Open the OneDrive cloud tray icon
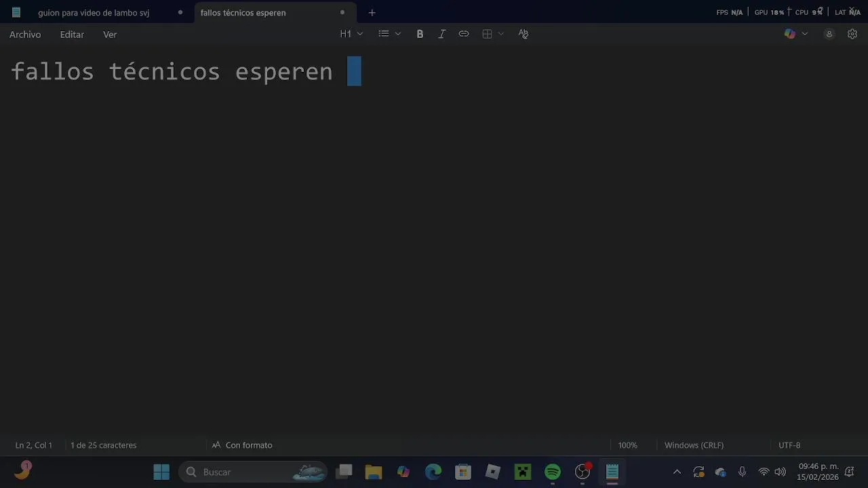 pos(720,472)
